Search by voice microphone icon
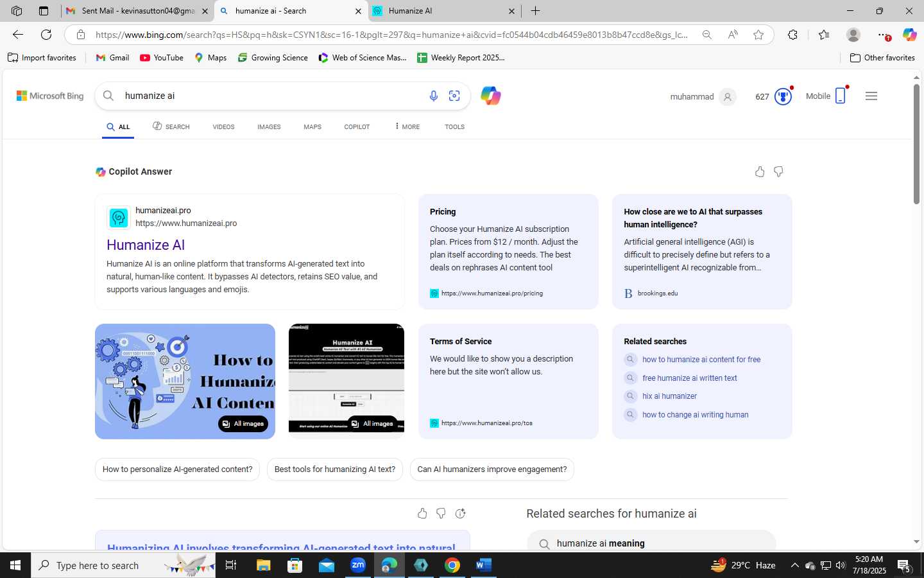 coord(434,96)
